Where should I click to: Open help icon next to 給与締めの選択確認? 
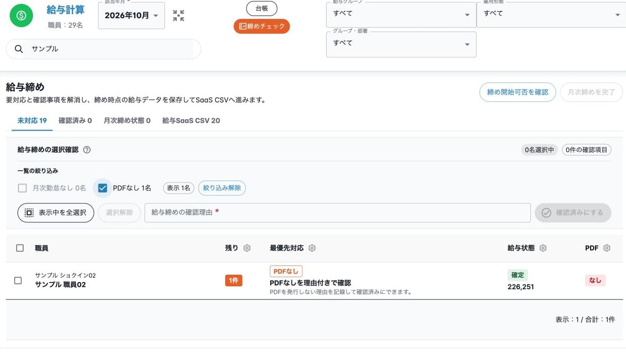pyautogui.click(x=87, y=150)
